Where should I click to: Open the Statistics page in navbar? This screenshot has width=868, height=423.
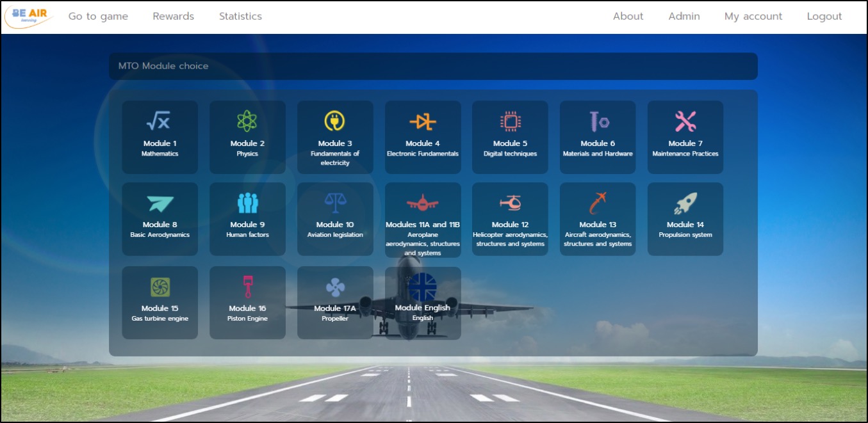240,17
